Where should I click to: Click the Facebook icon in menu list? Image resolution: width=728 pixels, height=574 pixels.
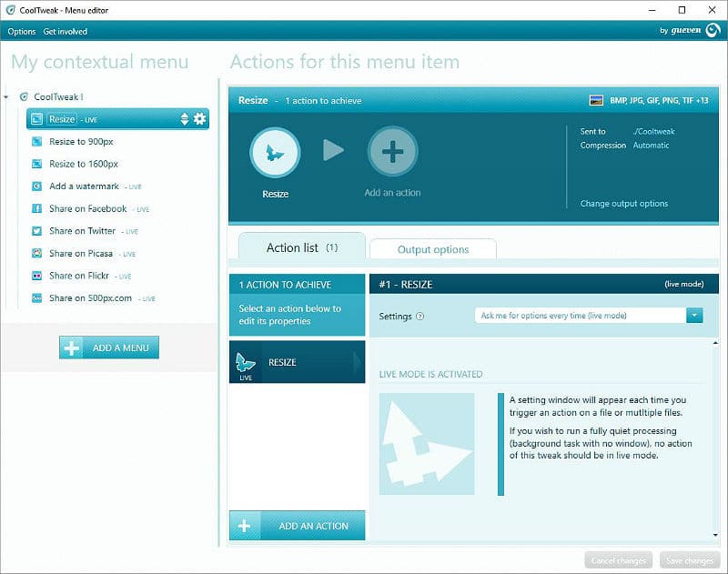tap(36, 208)
